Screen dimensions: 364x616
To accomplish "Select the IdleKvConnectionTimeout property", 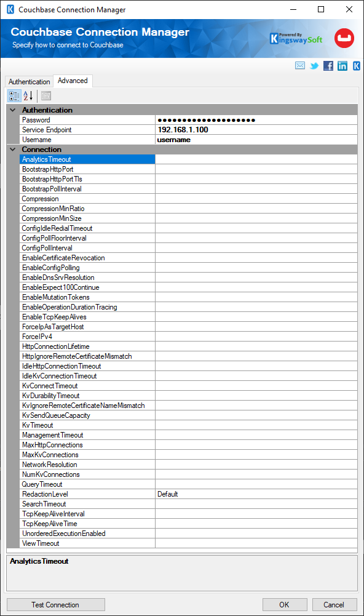I will point(87,375).
